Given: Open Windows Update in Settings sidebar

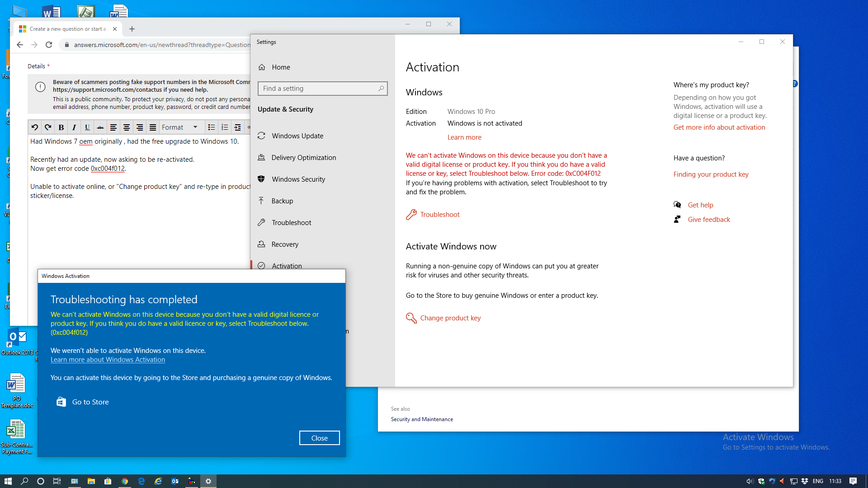Looking at the screenshot, I should click(297, 136).
